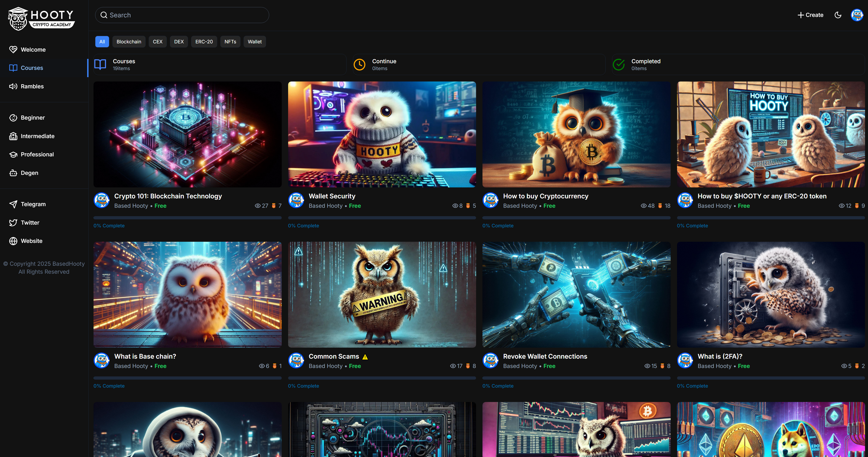Click the search magnifier icon

pos(104,15)
